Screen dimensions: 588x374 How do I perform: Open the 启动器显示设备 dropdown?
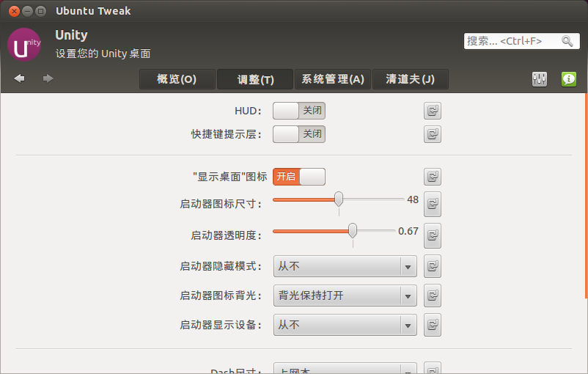click(x=345, y=325)
